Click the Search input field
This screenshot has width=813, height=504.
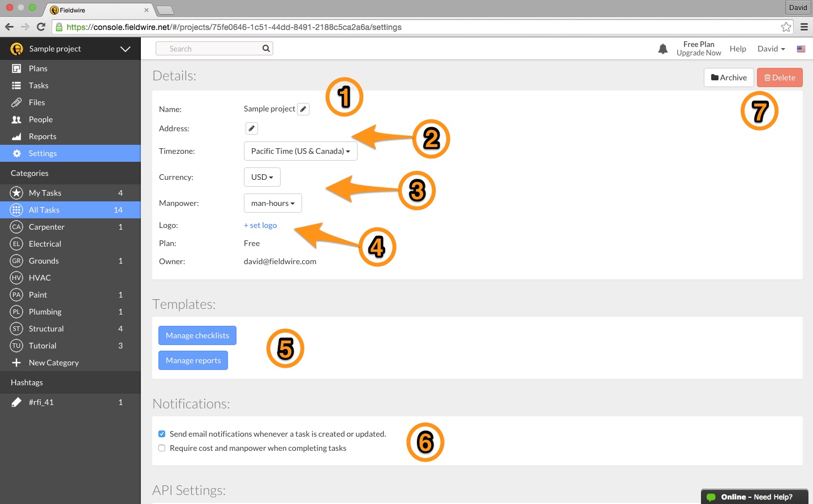pyautogui.click(x=214, y=49)
